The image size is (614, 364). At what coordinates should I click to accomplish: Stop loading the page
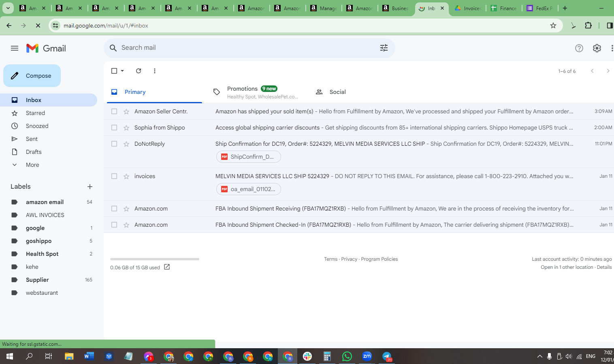(x=38, y=26)
